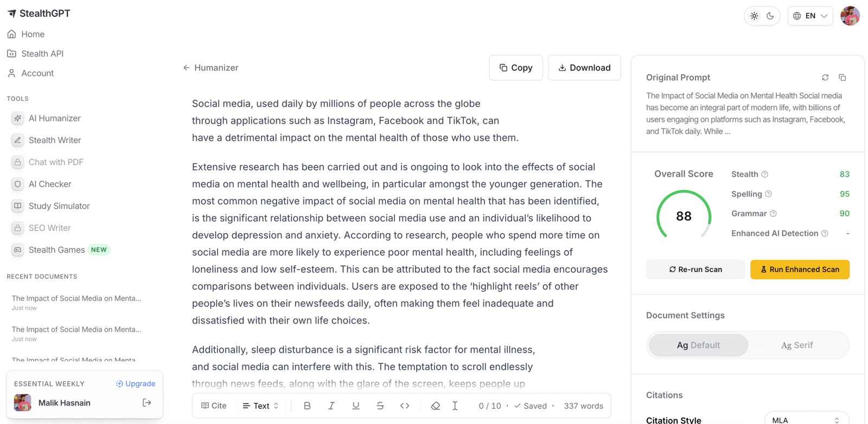Select the AI Humanizer tool
This screenshot has width=868, height=424.
(54, 118)
